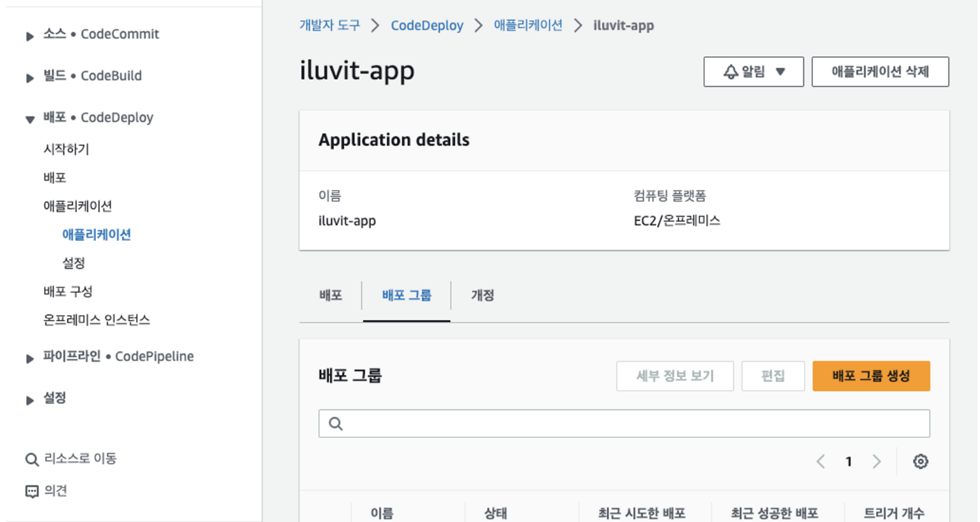Go to next page chevron
The height and width of the screenshot is (522, 980).
point(877,462)
